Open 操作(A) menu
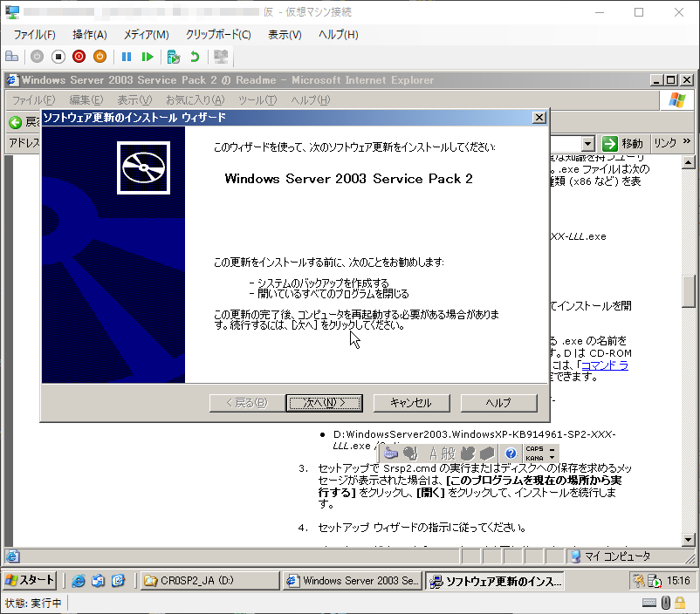Screen dimensions: 700x614 [x=90, y=35]
